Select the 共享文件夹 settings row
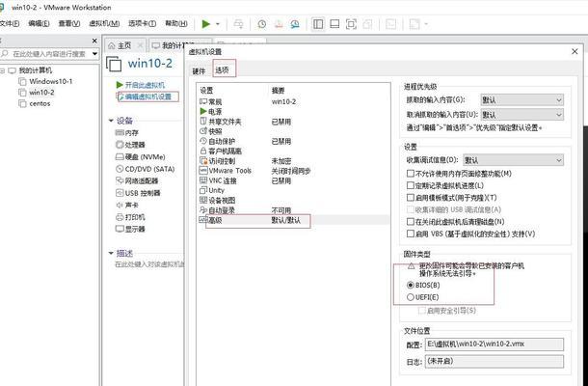The width and height of the screenshot is (588, 386). click(x=293, y=122)
